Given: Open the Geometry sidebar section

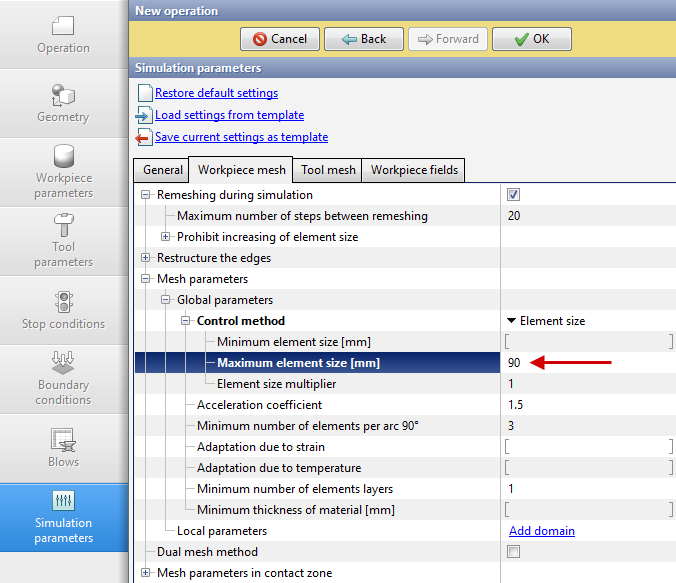Looking at the screenshot, I should [x=63, y=103].
